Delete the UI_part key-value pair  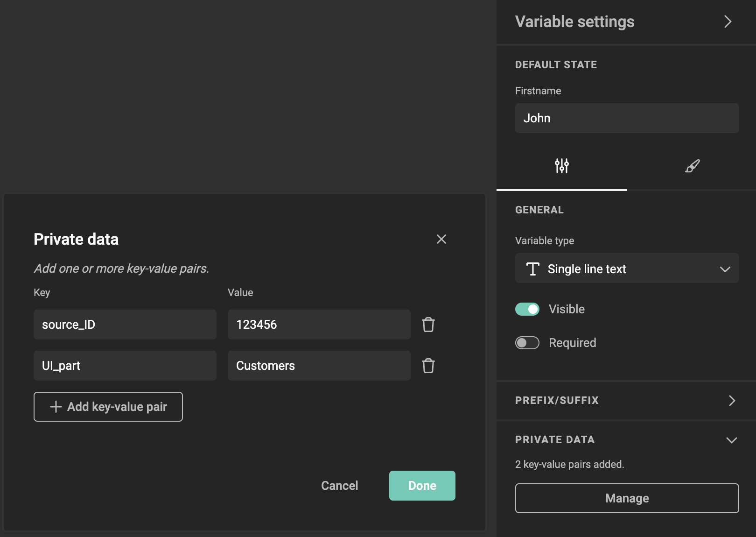pyautogui.click(x=428, y=366)
